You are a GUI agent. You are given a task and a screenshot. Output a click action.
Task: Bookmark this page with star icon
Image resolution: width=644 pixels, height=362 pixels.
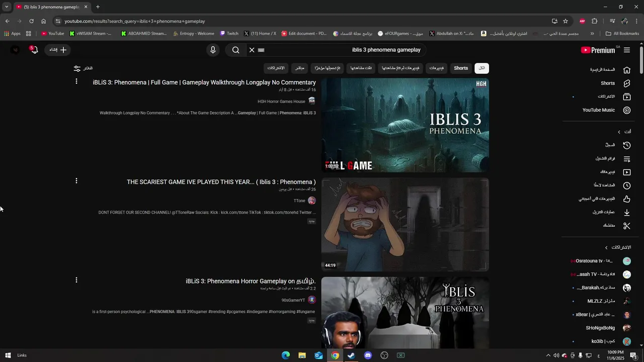click(x=566, y=21)
